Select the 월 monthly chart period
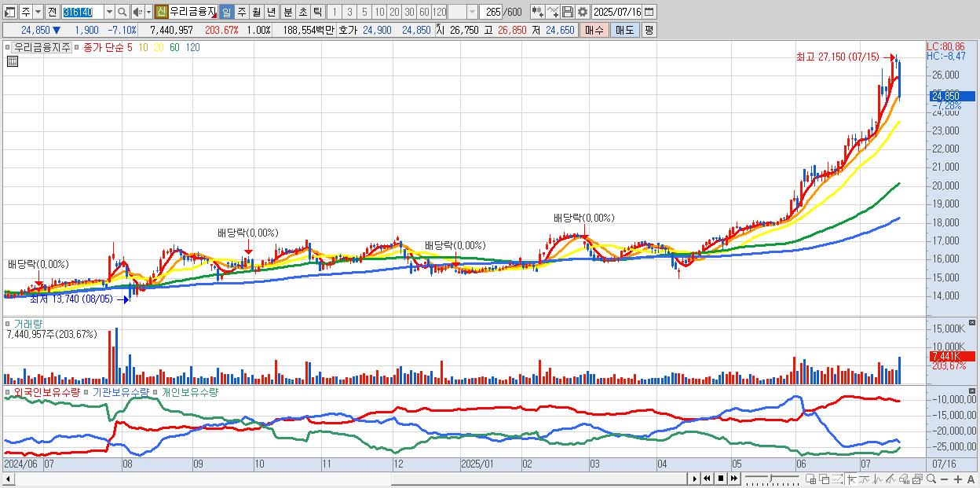980x488 pixels. coord(256,13)
